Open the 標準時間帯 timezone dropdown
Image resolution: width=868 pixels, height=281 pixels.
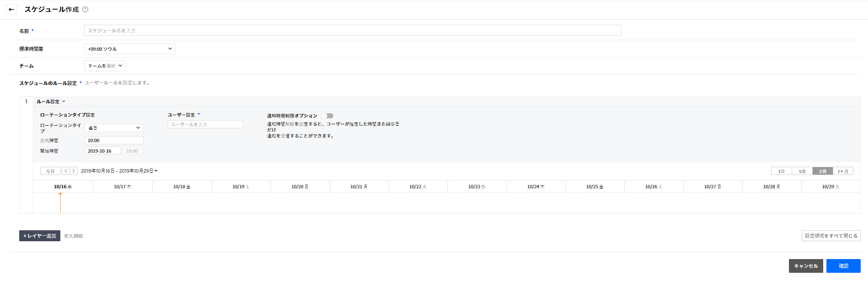(x=129, y=49)
